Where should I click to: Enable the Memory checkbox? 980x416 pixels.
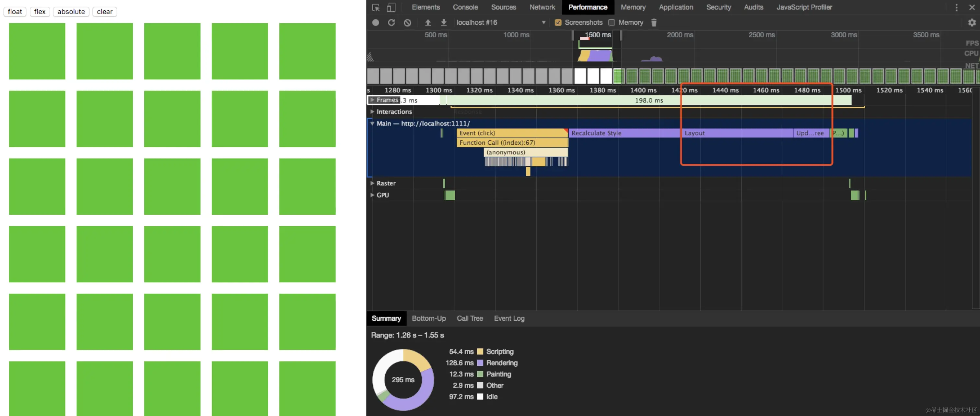[612, 22]
